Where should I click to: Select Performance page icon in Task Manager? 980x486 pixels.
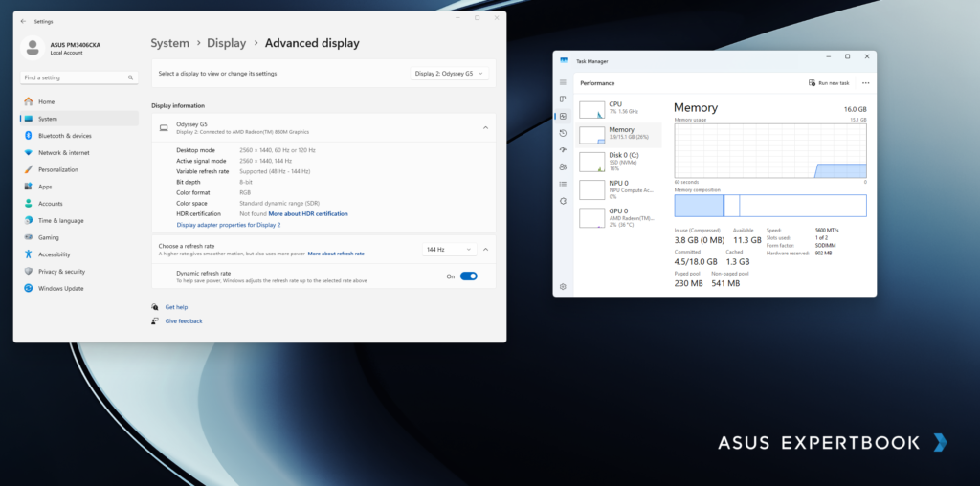click(x=563, y=116)
